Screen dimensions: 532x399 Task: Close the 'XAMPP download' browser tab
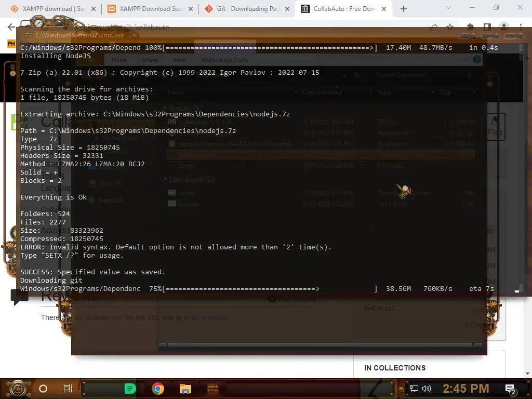click(94, 9)
